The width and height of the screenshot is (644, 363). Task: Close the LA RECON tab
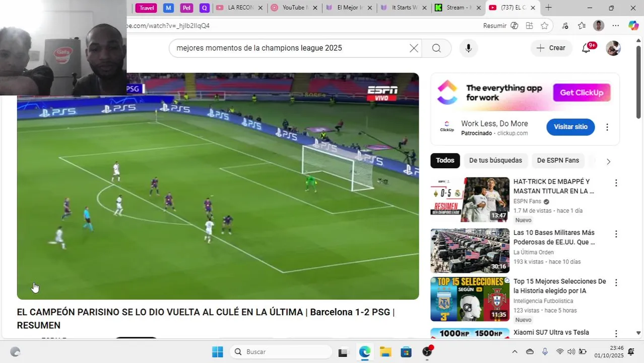[x=260, y=8]
